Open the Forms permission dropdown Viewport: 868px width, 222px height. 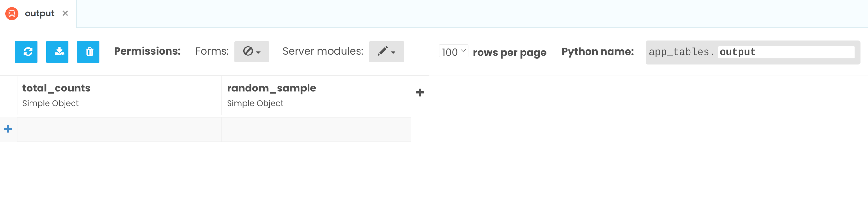[x=252, y=52]
